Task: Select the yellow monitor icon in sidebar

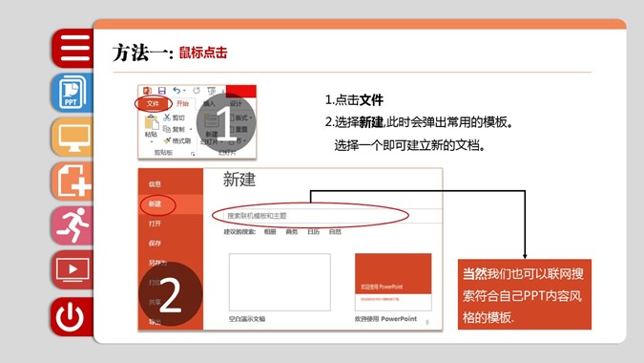Action: tap(73, 137)
